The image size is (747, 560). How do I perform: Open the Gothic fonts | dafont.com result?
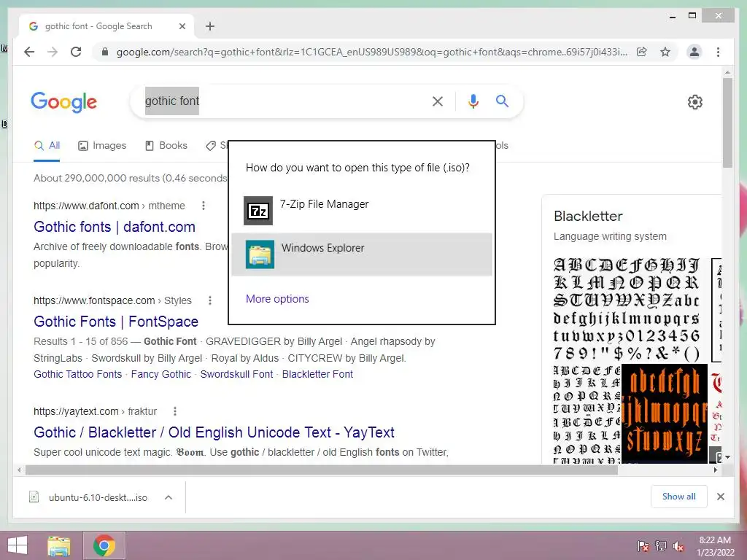(x=115, y=227)
